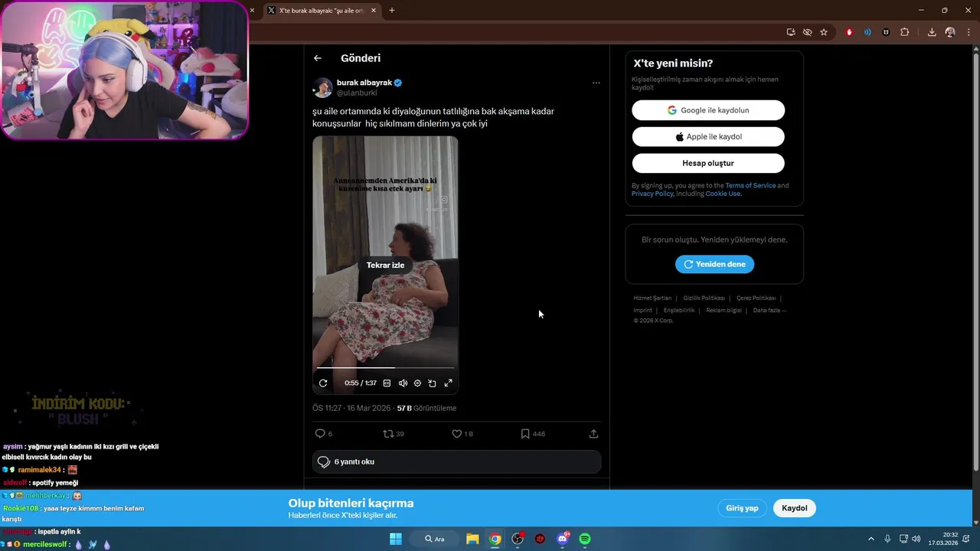980x551 pixels.
Task: Mute the video with the speaker icon
Action: tap(403, 383)
